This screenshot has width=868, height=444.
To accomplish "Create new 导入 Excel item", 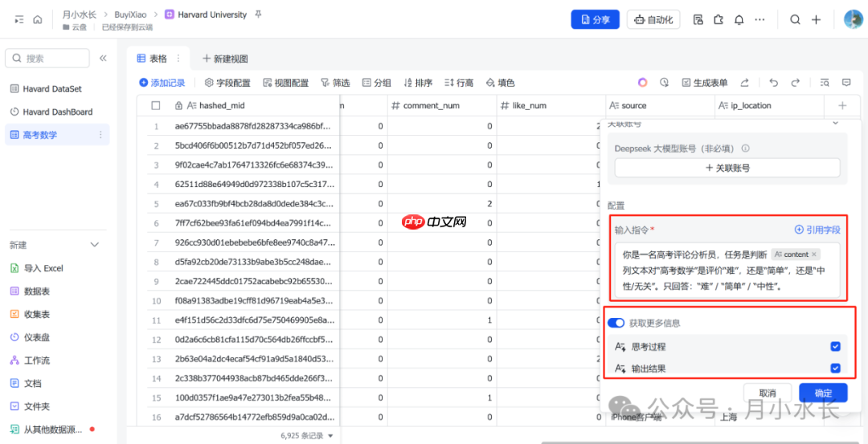I will pyautogui.click(x=37, y=268).
